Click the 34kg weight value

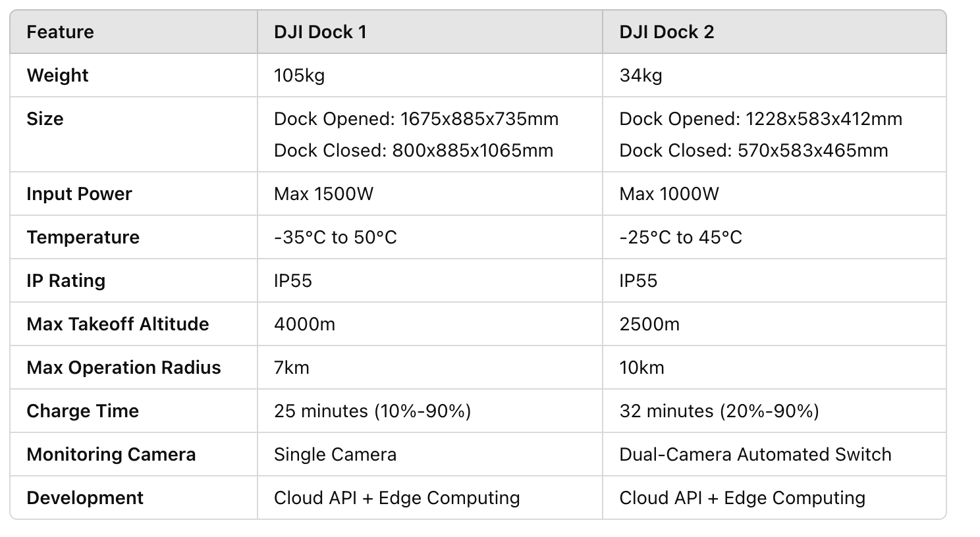coord(641,76)
